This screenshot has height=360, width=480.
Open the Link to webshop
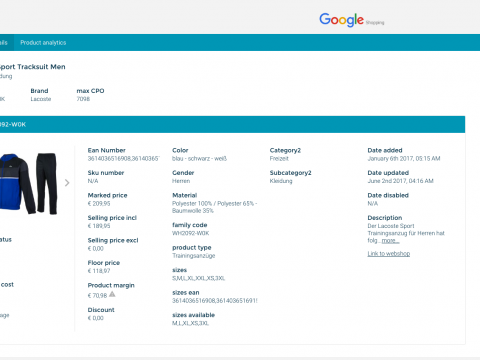(x=389, y=254)
